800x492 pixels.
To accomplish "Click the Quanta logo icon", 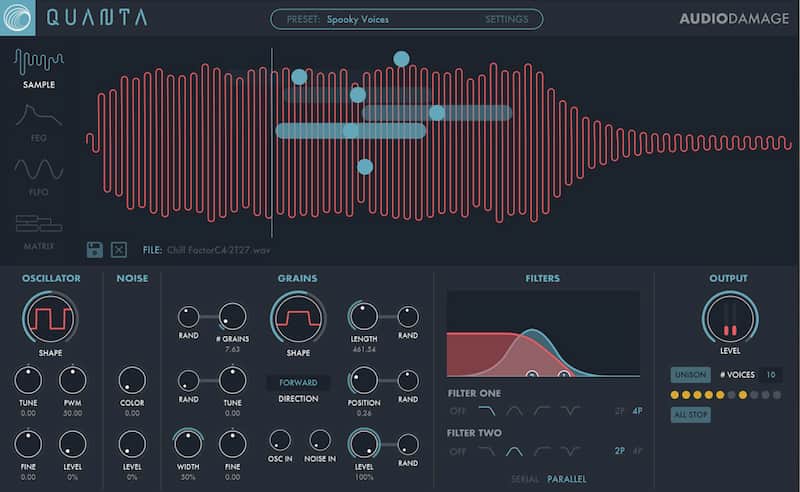I will pyautogui.click(x=17, y=18).
